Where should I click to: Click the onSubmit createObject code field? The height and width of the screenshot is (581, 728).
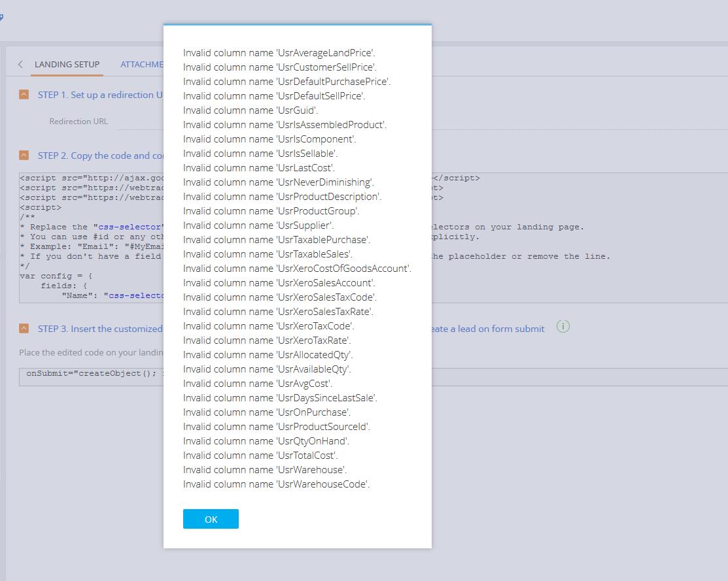[91, 376]
